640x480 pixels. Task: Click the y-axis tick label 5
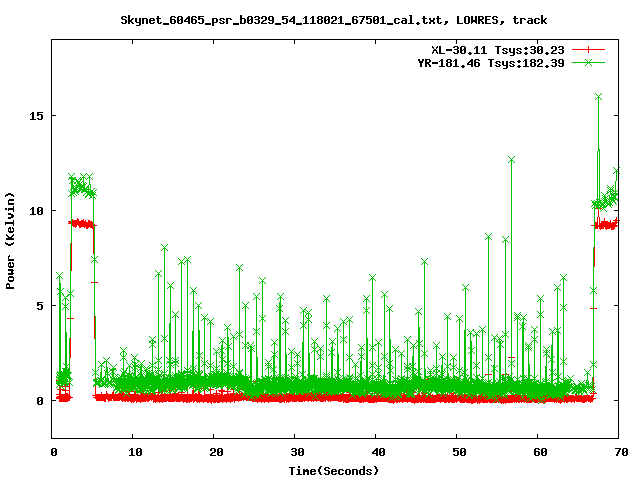pos(40,306)
